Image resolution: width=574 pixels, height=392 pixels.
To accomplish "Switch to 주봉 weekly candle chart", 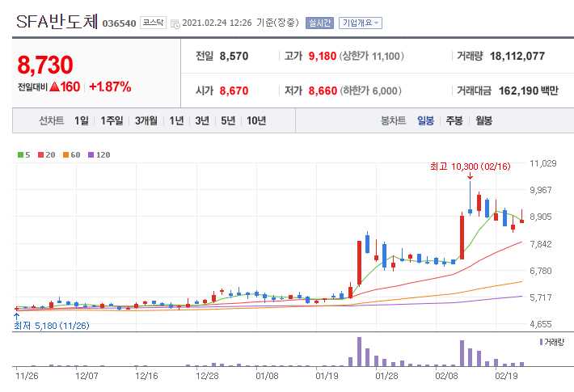I will [x=454, y=120].
